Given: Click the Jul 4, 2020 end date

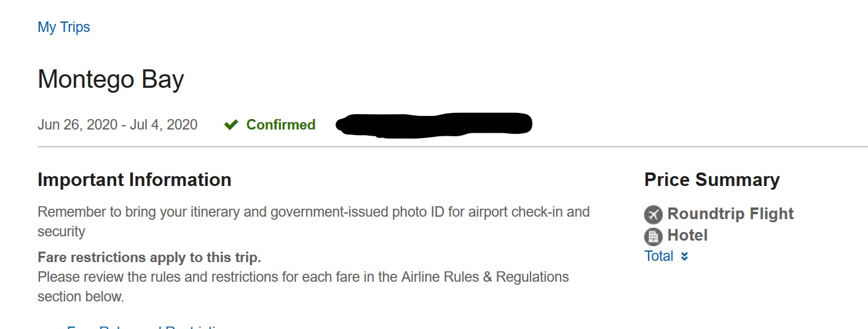Looking at the screenshot, I should pos(164,125).
